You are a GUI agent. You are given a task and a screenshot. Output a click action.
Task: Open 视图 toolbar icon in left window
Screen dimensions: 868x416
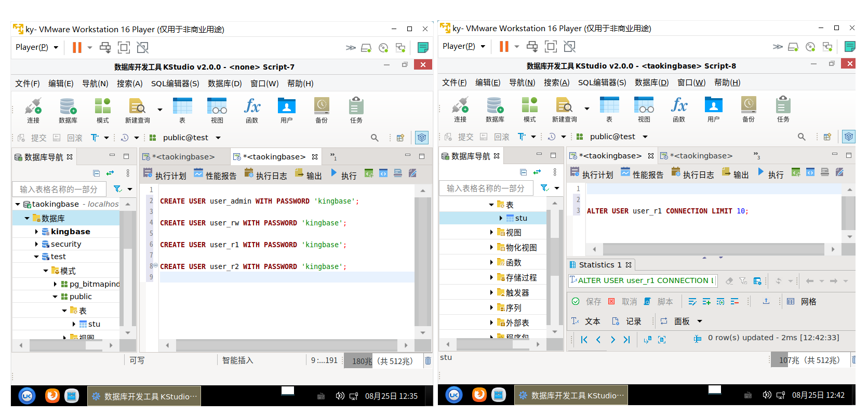217,111
